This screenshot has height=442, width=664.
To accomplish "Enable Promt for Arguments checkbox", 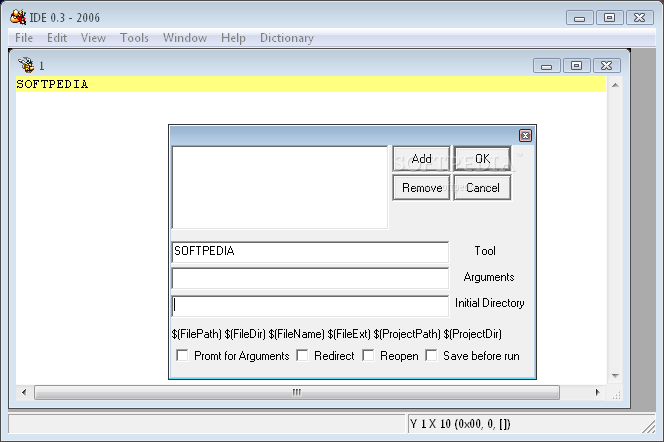I will point(182,355).
